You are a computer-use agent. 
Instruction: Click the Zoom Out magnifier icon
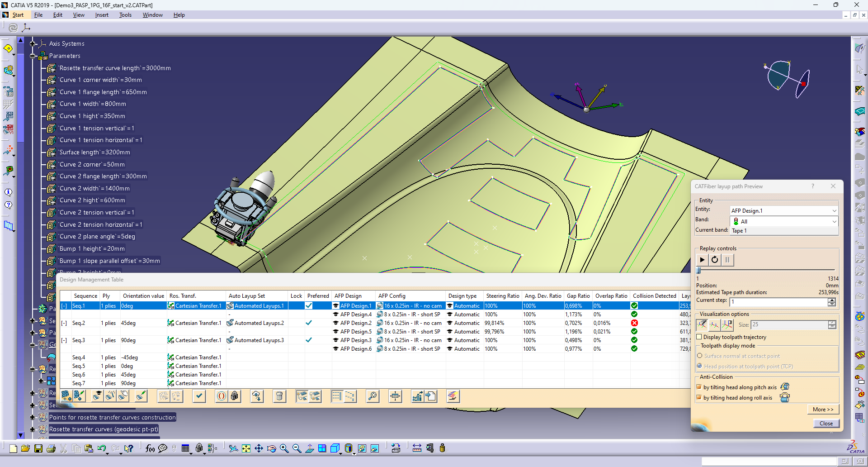[x=297, y=448]
